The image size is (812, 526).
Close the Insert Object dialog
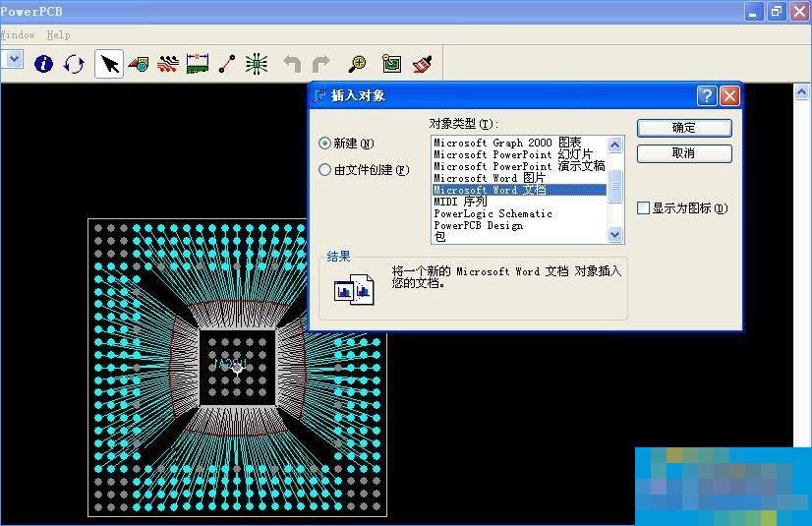pos(730,95)
